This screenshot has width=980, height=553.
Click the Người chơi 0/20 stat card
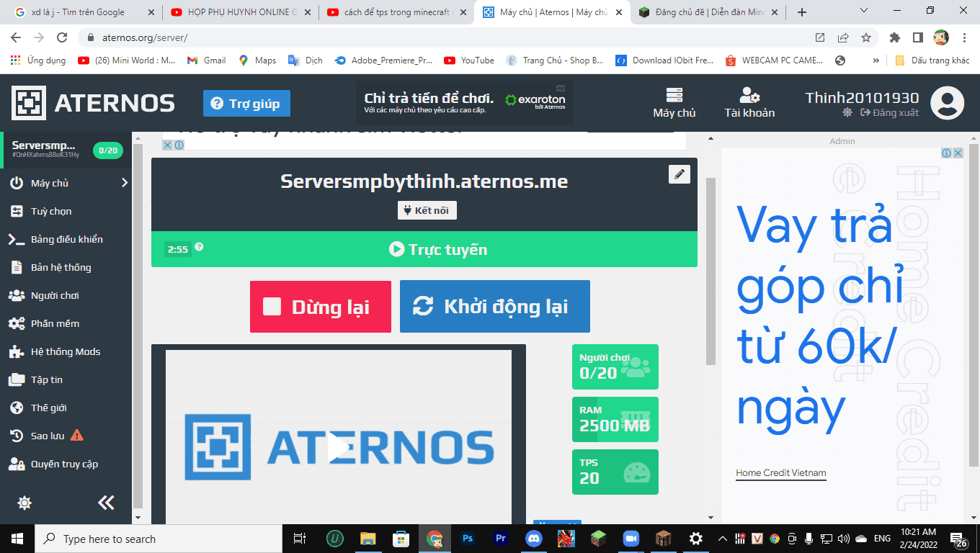point(615,367)
